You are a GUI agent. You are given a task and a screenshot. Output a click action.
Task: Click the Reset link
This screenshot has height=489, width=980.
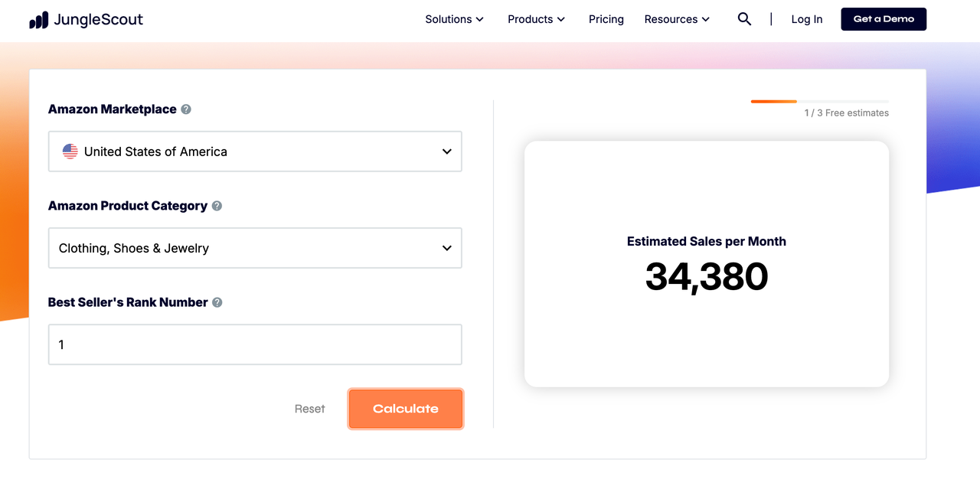point(310,409)
